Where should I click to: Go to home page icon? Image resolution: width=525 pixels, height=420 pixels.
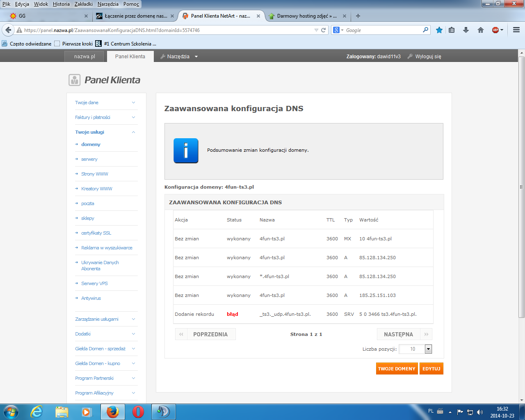click(x=481, y=30)
